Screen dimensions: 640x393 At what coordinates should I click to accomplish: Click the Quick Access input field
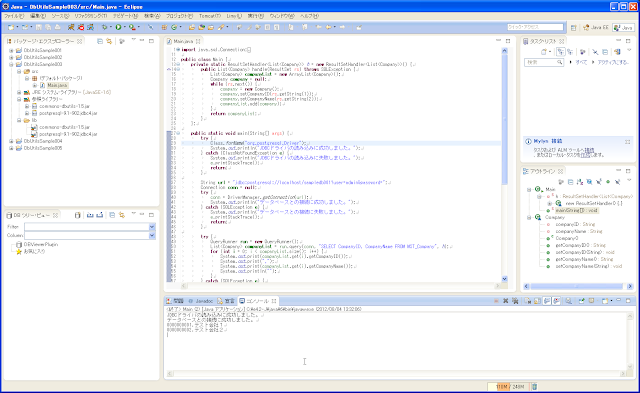(535, 27)
